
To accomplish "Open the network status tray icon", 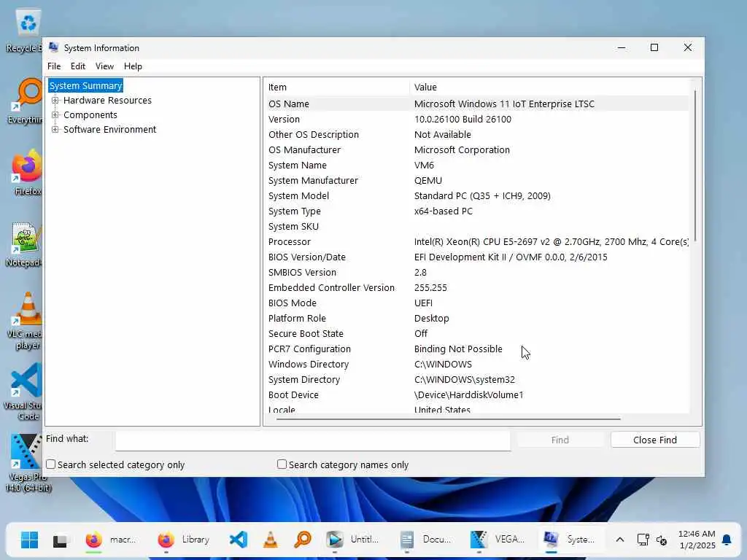I will [x=643, y=540].
